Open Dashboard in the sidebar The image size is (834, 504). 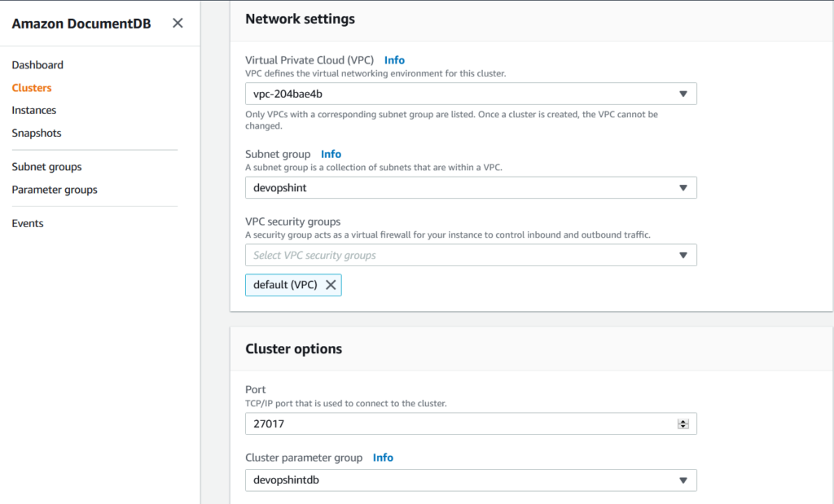click(37, 65)
